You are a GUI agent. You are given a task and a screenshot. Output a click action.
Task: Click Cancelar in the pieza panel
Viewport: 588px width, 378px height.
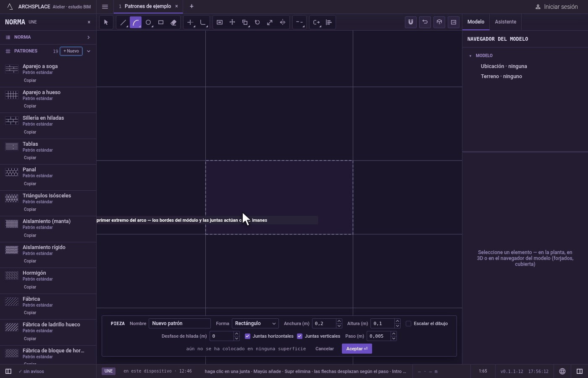tap(325, 349)
